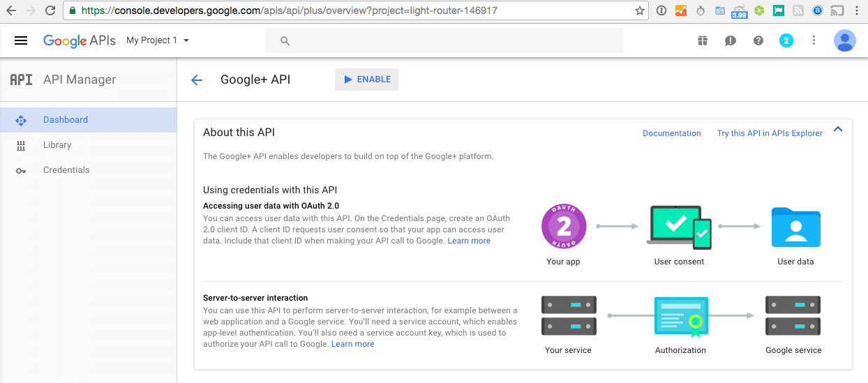Click the browser forward arrow
Screen dimensions: 868x383
[x=31, y=10]
